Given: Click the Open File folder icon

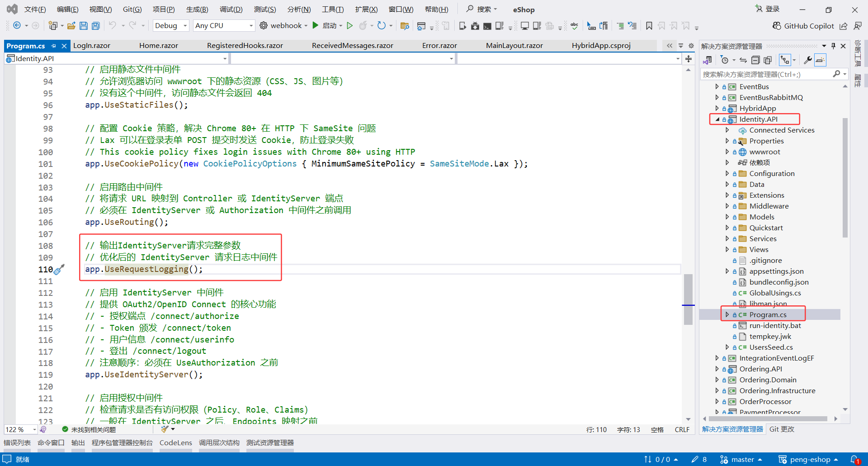Looking at the screenshot, I should [71, 26].
